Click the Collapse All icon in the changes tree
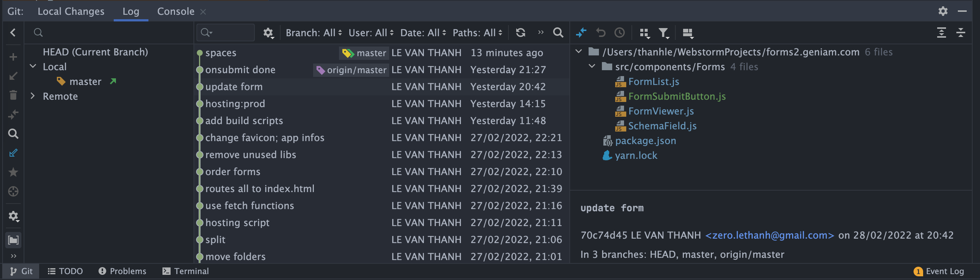980x280 pixels. [961, 33]
